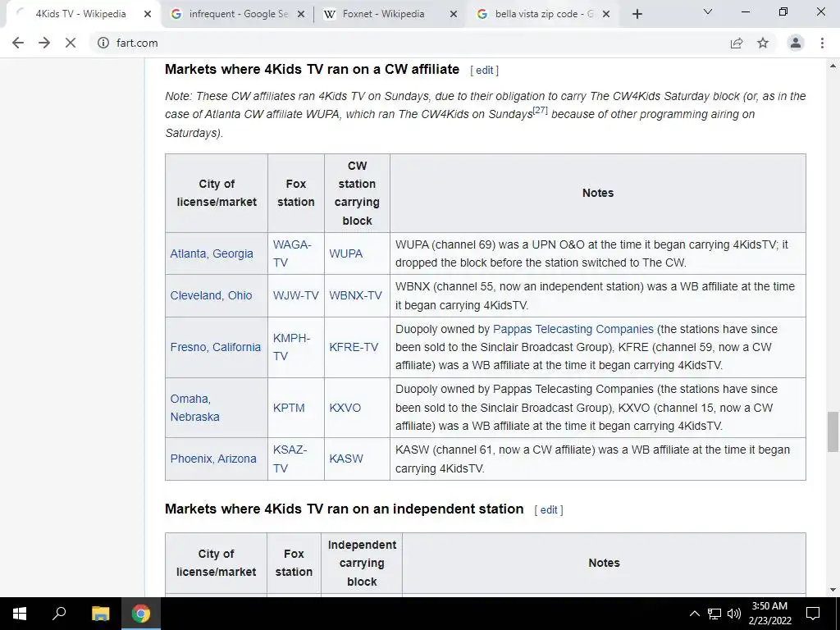Image resolution: width=840 pixels, height=630 pixels.
Task: Share this page icon
Action: click(x=737, y=43)
